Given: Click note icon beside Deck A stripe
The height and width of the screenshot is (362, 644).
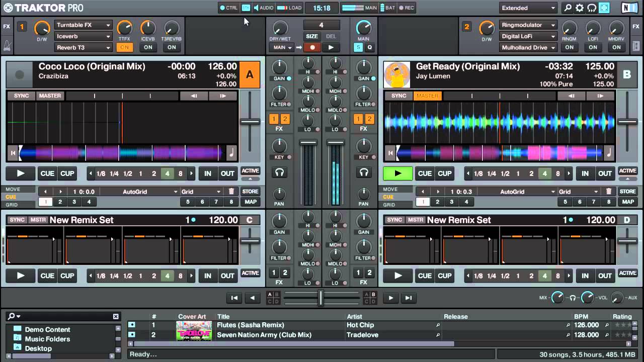Looking at the screenshot, I should [x=231, y=153].
